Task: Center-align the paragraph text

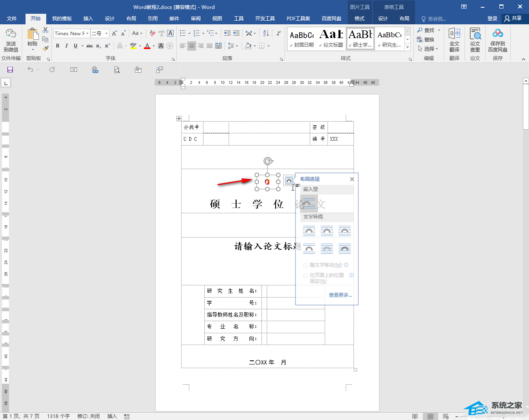Action: click(192, 46)
